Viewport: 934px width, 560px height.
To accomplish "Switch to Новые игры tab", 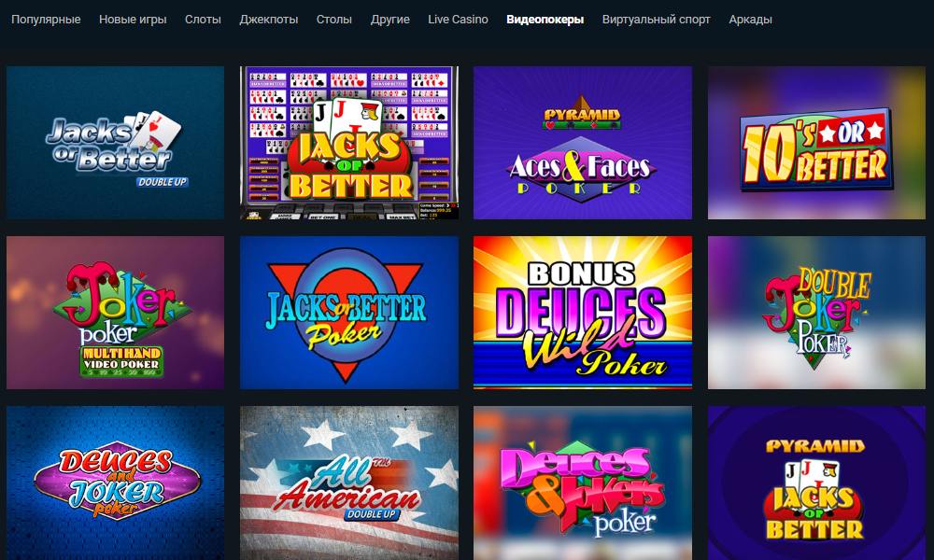I will tap(133, 20).
